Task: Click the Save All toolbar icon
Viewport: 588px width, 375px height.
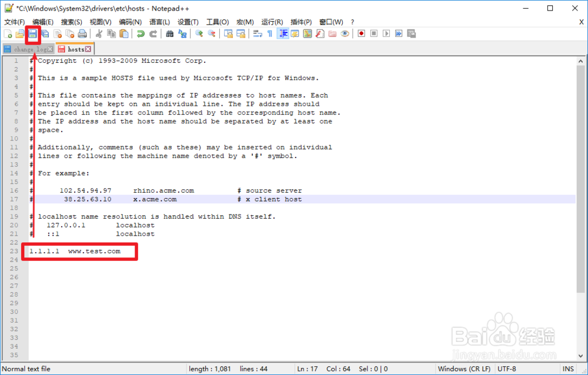Action: pyautogui.click(x=45, y=34)
